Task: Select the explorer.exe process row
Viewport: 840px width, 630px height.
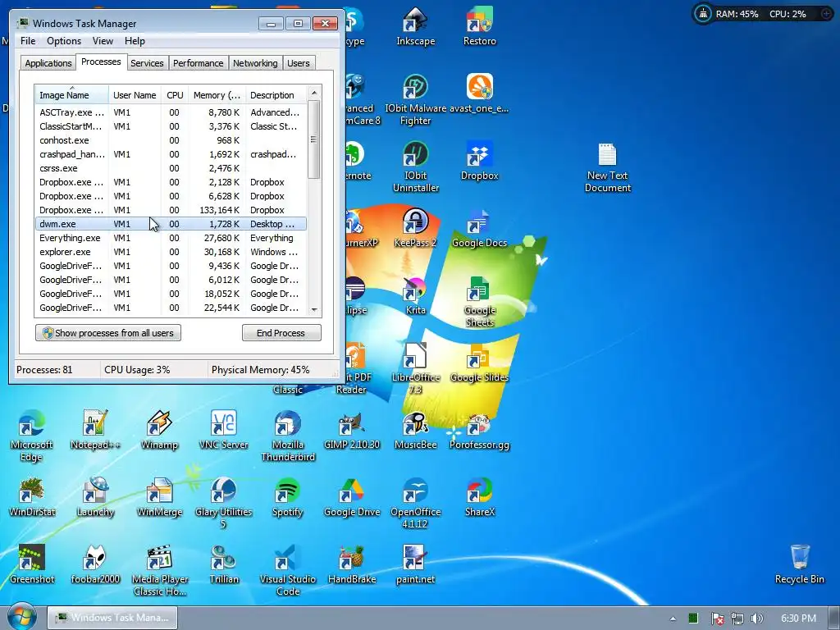Action: [171, 252]
